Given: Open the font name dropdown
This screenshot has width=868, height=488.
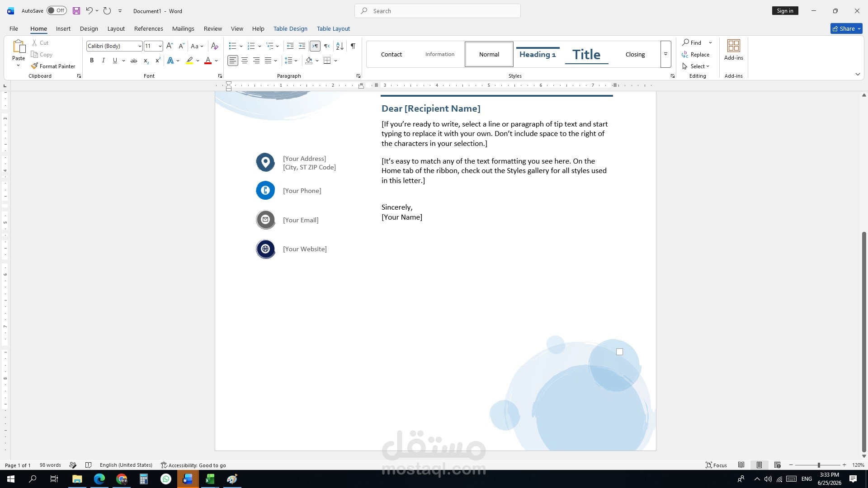Looking at the screenshot, I should tap(140, 46).
